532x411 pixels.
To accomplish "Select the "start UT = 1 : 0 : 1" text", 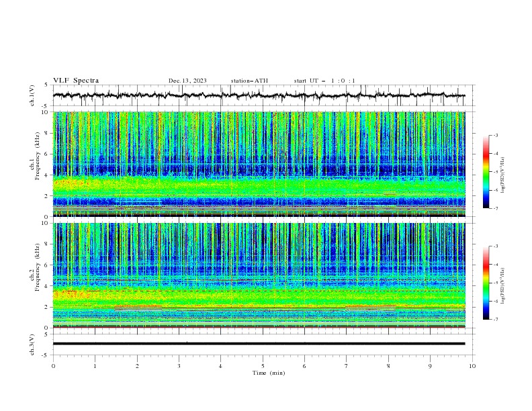I will (x=324, y=81).
